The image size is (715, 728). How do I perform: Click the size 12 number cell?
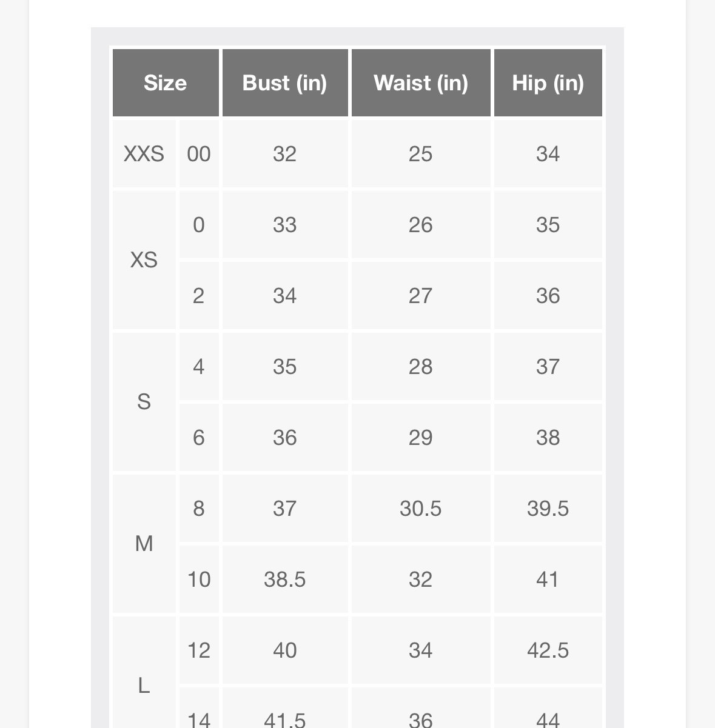pyautogui.click(x=199, y=650)
